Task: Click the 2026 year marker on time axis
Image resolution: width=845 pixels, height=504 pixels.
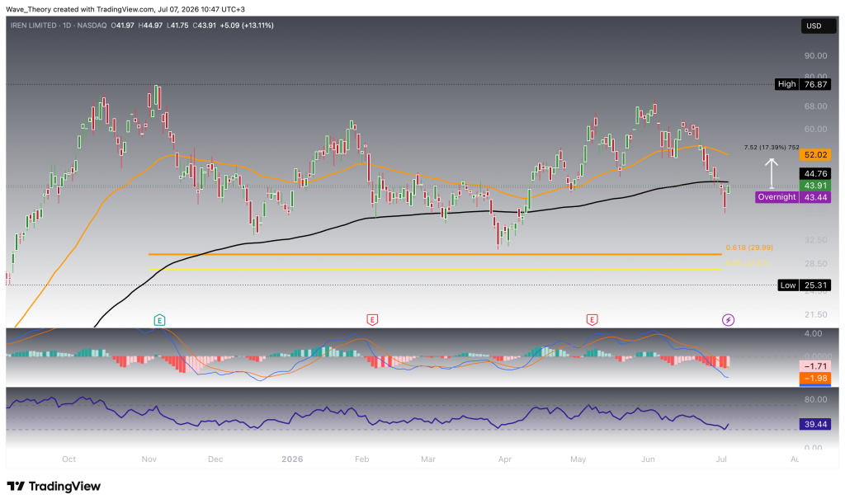Action: click(292, 459)
